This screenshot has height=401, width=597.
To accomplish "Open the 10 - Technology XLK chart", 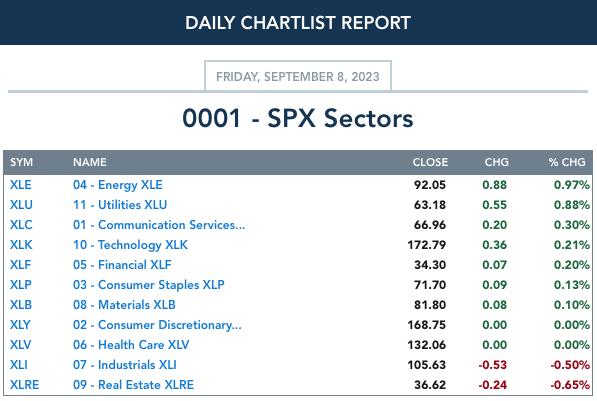I will [130, 245].
